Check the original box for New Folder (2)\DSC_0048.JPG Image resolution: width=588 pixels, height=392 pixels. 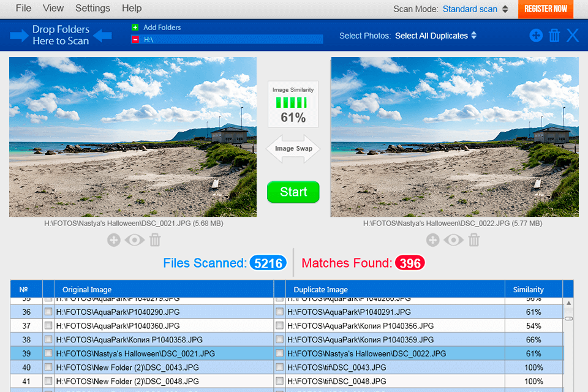click(48, 381)
